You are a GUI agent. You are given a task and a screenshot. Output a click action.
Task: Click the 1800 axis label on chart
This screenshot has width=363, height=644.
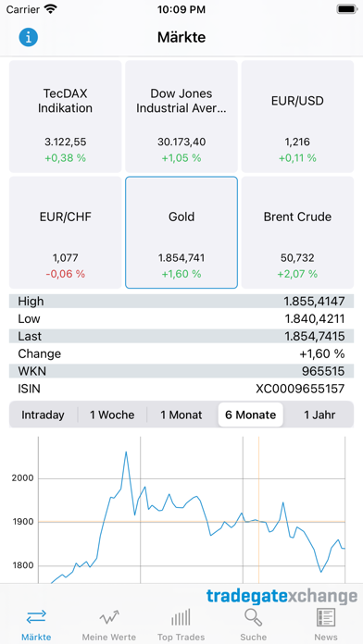pyautogui.click(x=23, y=565)
